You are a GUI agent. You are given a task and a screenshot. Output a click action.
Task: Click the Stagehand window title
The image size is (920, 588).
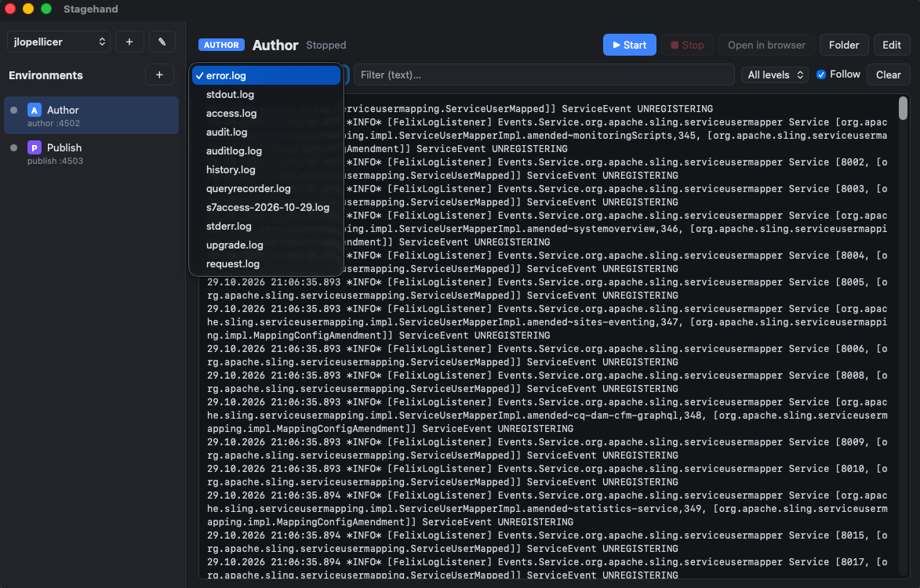pos(90,9)
